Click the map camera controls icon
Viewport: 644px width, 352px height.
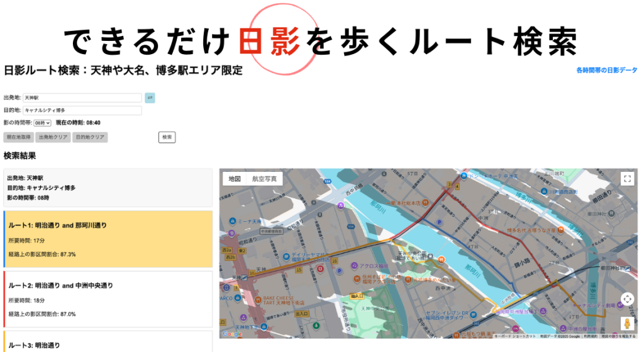click(626, 299)
